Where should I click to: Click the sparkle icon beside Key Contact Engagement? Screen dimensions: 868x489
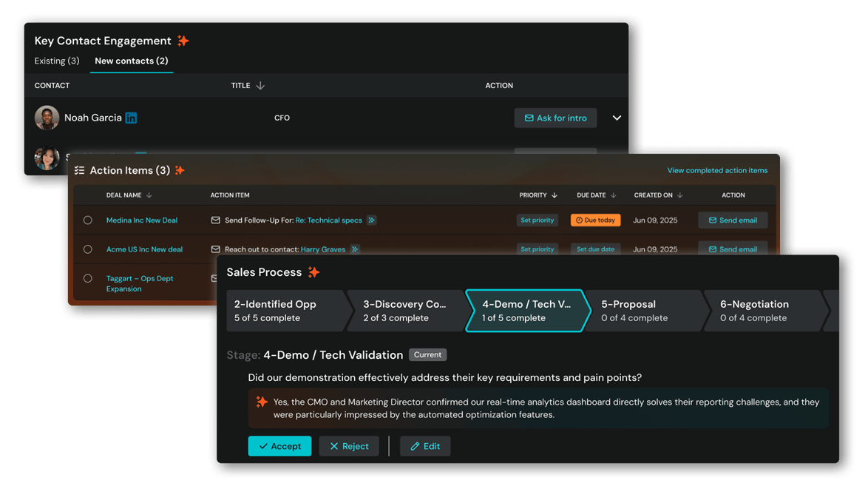183,41
